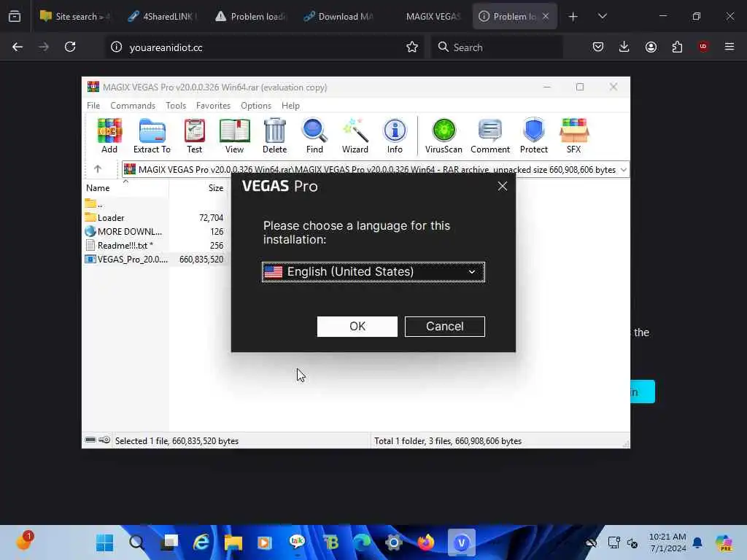Sort files by the Name column header
The width and height of the screenshot is (747, 560).
(x=125, y=188)
